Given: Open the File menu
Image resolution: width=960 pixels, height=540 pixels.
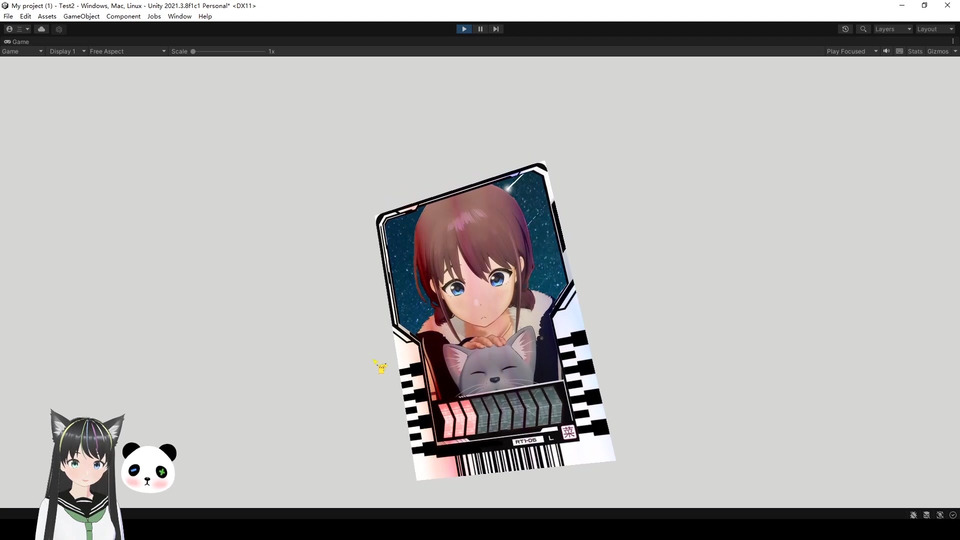Looking at the screenshot, I should [8, 17].
